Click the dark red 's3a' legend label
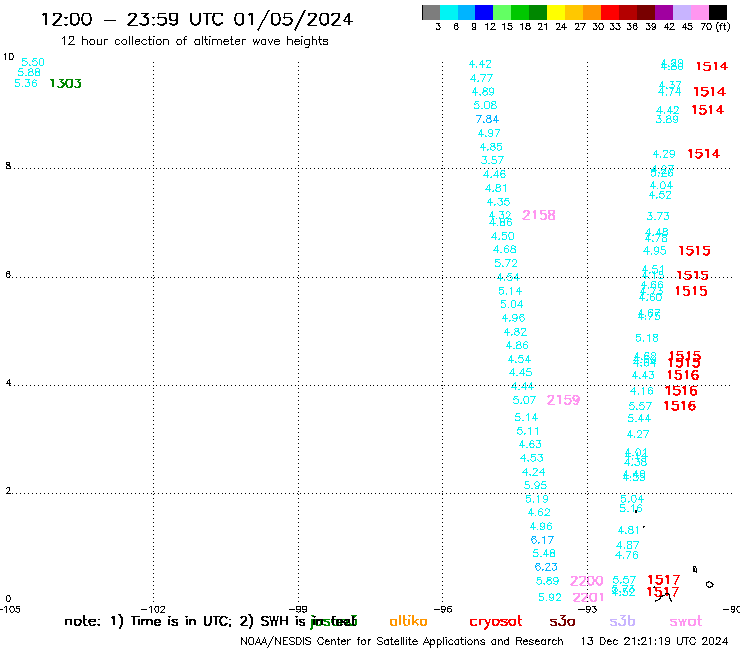Image resolution: width=740 pixels, height=650 pixels. [562, 621]
